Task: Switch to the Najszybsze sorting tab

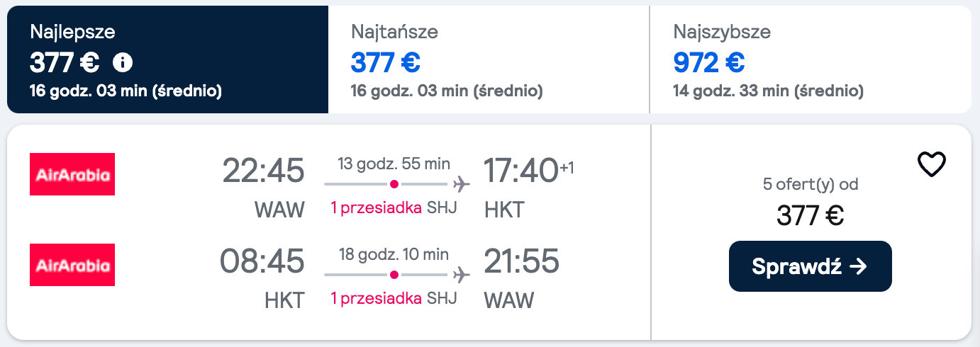Action: (x=810, y=59)
